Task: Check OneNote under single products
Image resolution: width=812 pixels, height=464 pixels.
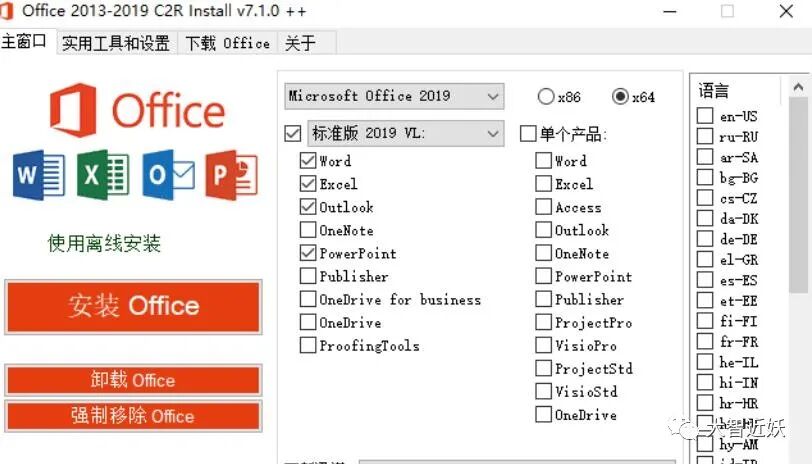Action: click(543, 253)
